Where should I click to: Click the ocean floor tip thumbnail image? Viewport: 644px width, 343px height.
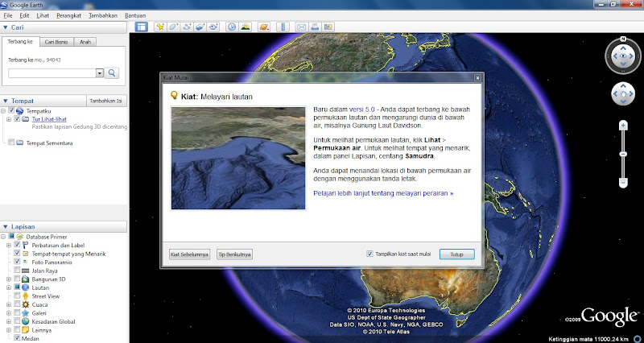click(238, 158)
